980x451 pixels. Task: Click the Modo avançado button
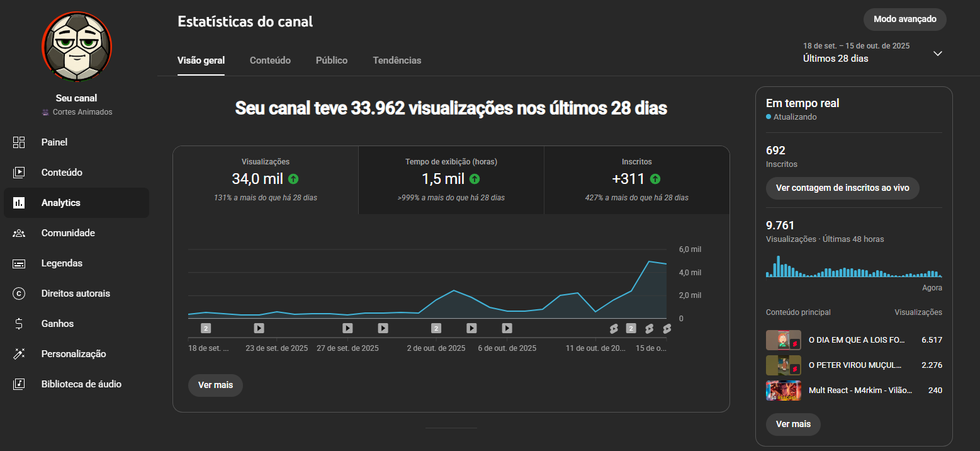905,19
